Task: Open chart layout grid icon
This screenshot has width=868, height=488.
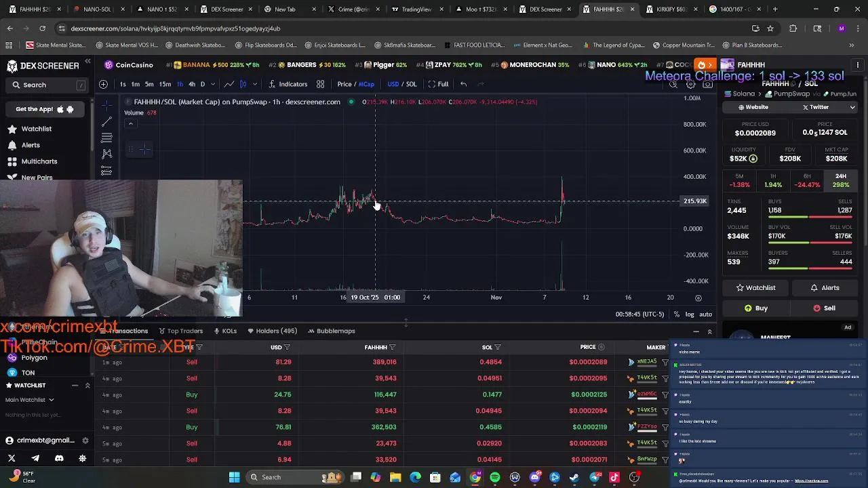Action: pyautogui.click(x=320, y=84)
